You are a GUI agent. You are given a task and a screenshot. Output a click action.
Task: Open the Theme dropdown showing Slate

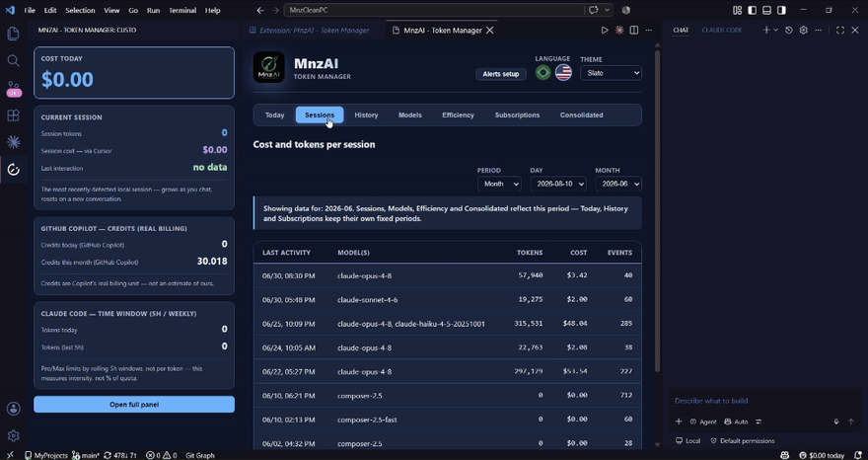coord(612,73)
